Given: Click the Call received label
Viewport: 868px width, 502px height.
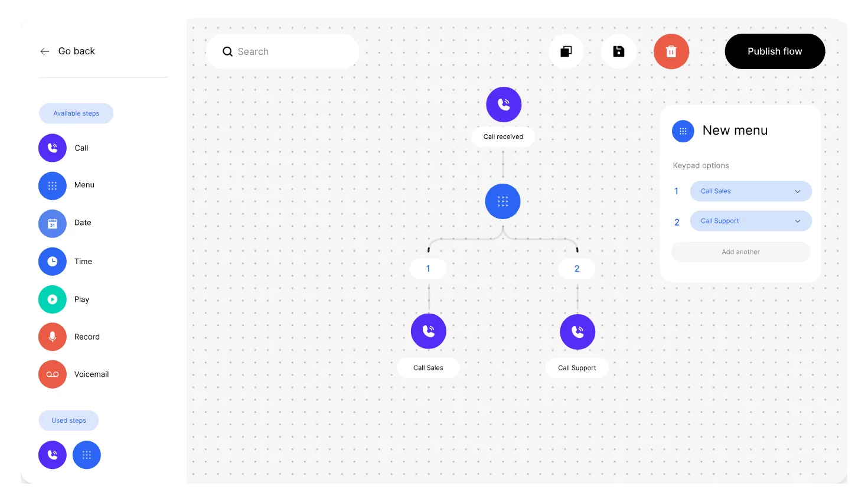Looking at the screenshot, I should click(x=503, y=136).
